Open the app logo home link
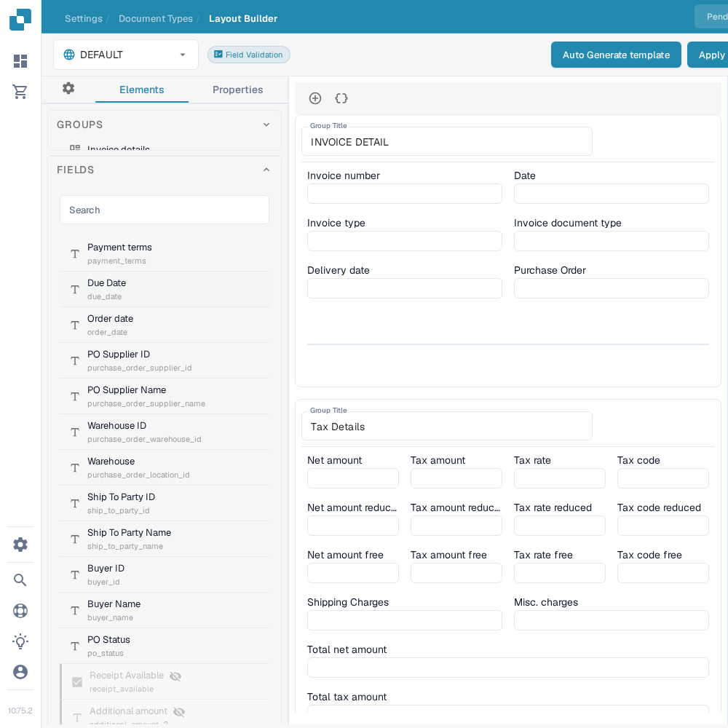 click(x=20, y=20)
